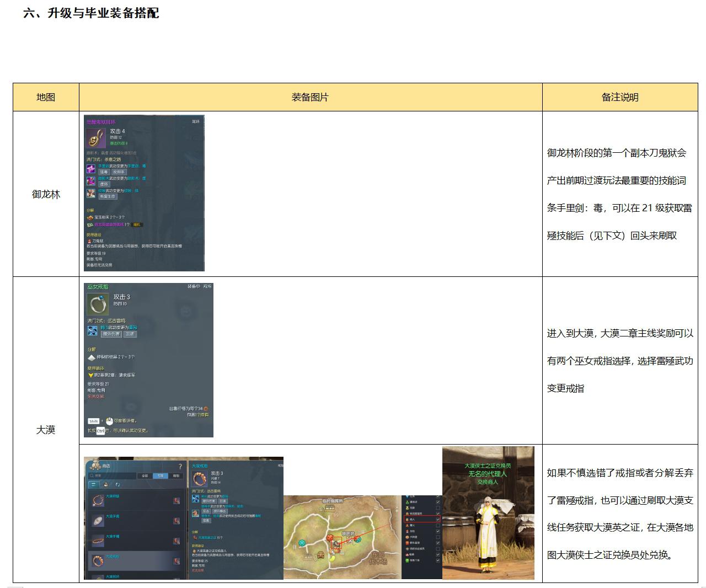This screenshot has width=706, height=588.
Task: Select the 限制 tab in shop
Action: pyautogui.click(x=176, y=476)
